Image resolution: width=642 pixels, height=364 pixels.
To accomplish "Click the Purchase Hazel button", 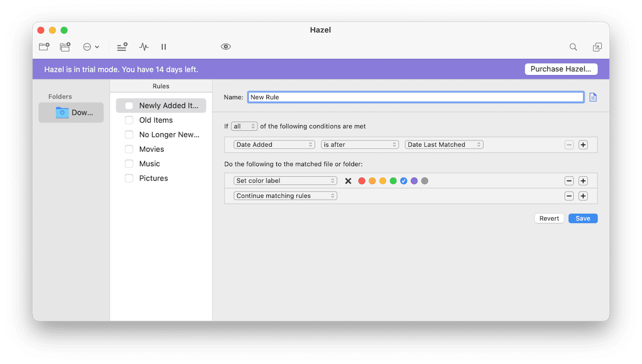I will click(x=561, y=69).
